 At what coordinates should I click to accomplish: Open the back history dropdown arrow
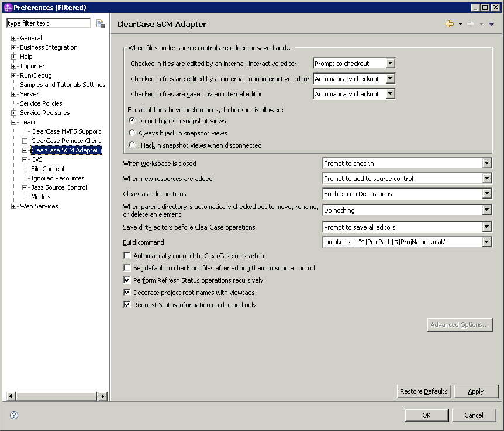(x=460, y=25)
